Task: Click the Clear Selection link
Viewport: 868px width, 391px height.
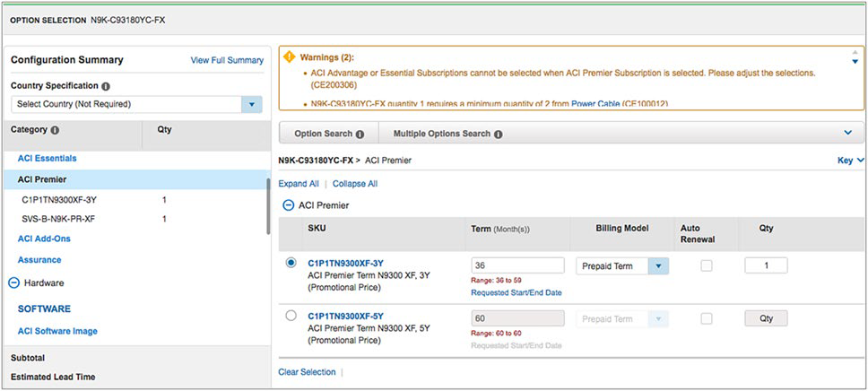Action: [307, 372]
